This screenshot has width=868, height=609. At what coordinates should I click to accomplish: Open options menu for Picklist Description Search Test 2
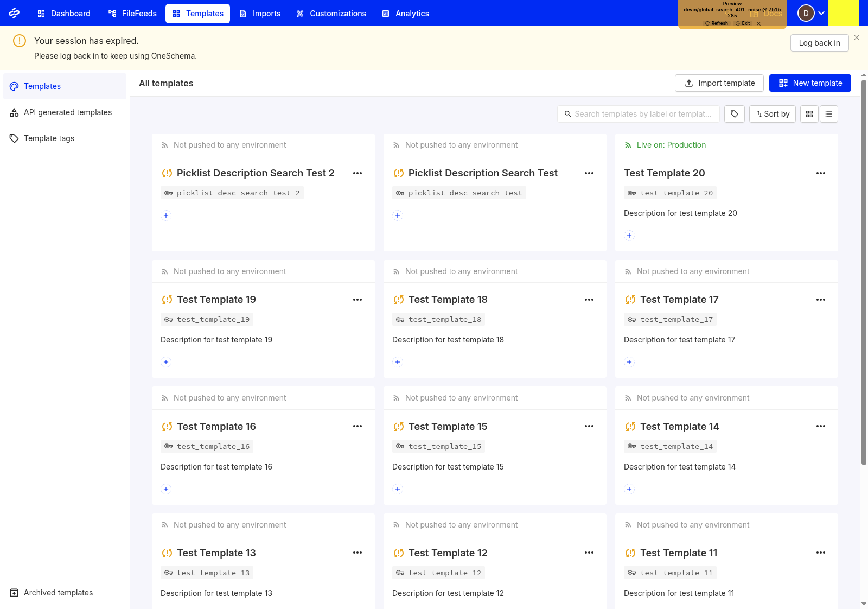click(x=358, y=173)
